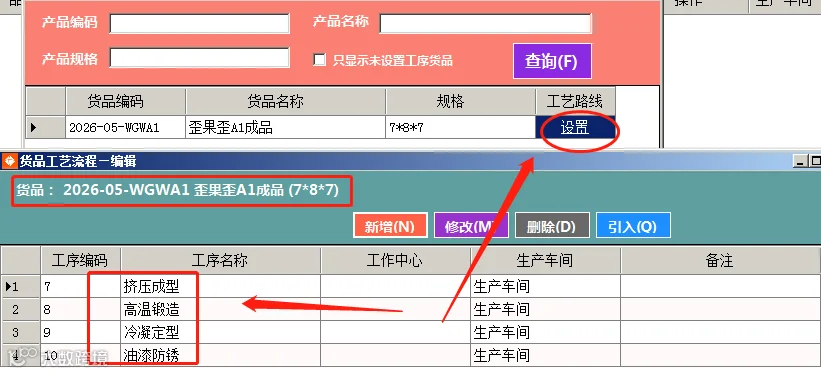This screenshot has width=821, height=374.
Task: Select the 备注 column header
Action: pyautogui.click(x=720, y=260)
